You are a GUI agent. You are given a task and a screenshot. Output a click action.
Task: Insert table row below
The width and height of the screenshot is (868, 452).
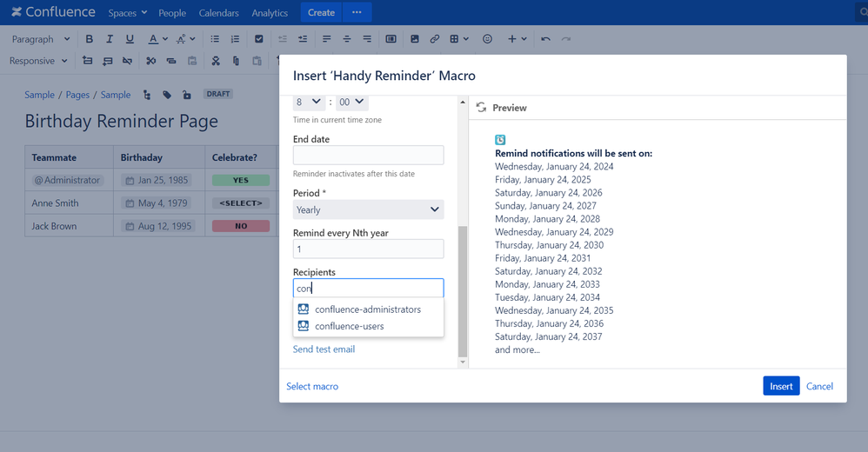(x=107, y=61)
